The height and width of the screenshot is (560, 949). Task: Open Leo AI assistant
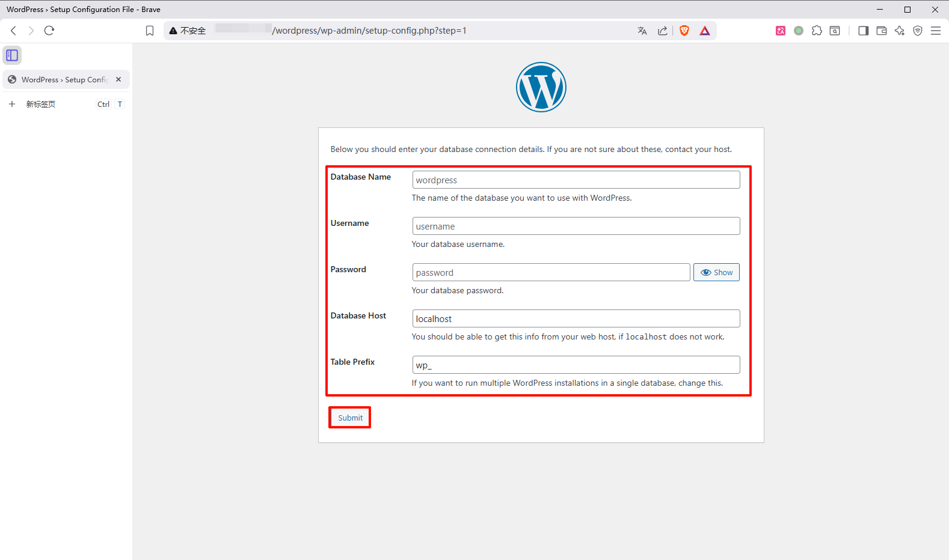click(900, 31)
